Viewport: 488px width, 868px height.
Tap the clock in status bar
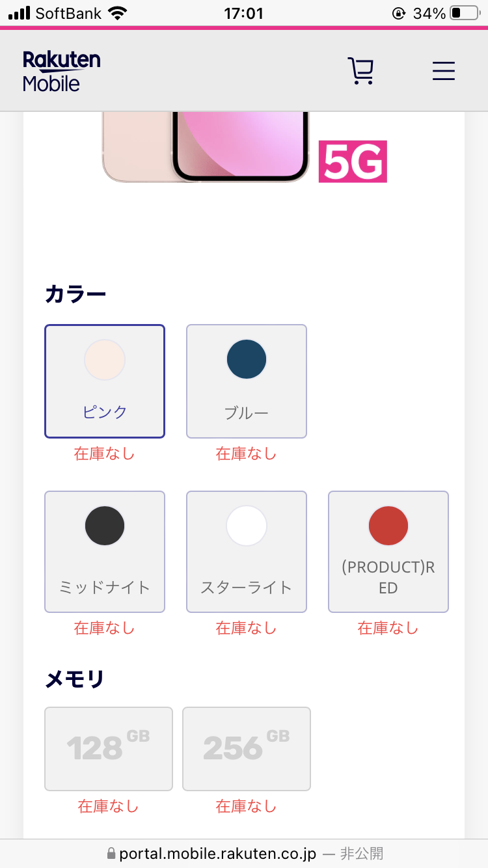click(x=243, y=13)
